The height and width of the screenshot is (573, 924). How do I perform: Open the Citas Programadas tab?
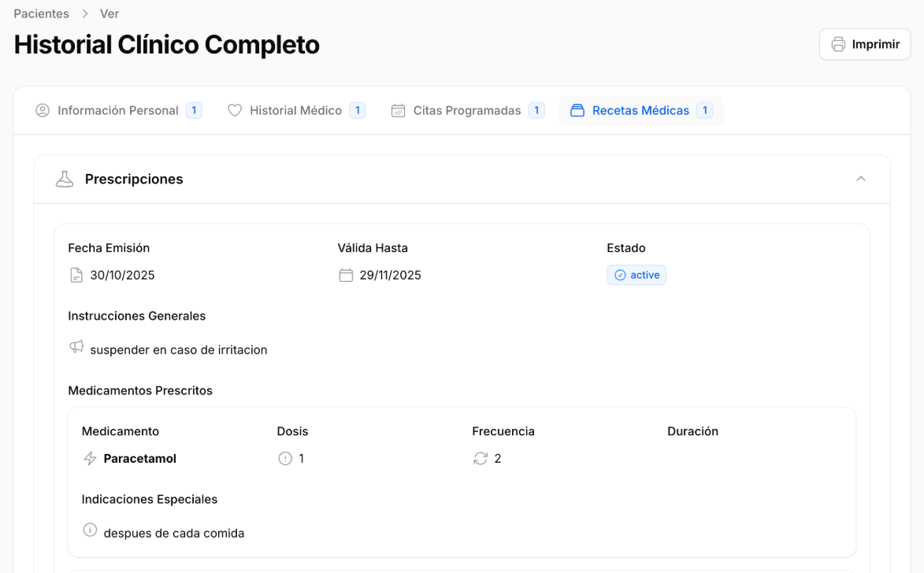tap(467, 110)
